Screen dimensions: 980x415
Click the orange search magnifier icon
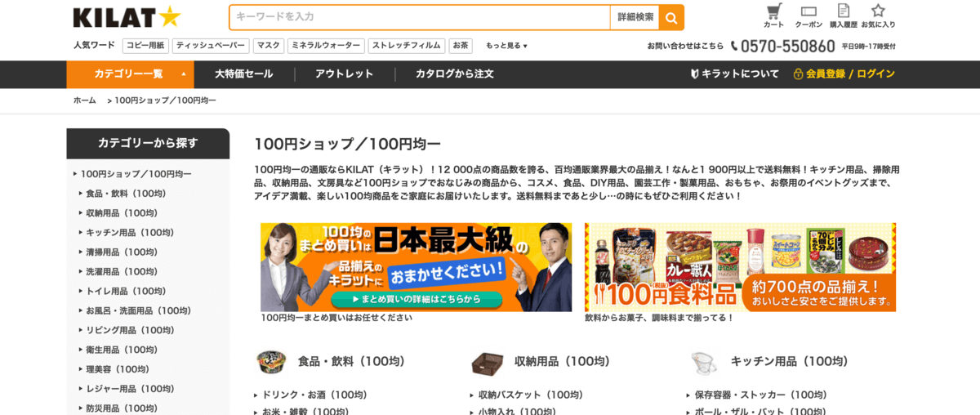(x=671, y=17)
